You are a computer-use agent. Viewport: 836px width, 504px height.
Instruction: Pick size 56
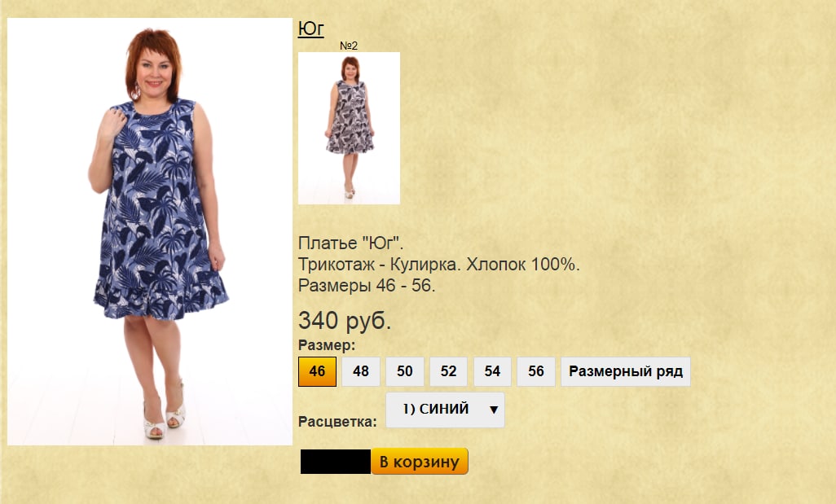tap(536, 371)
